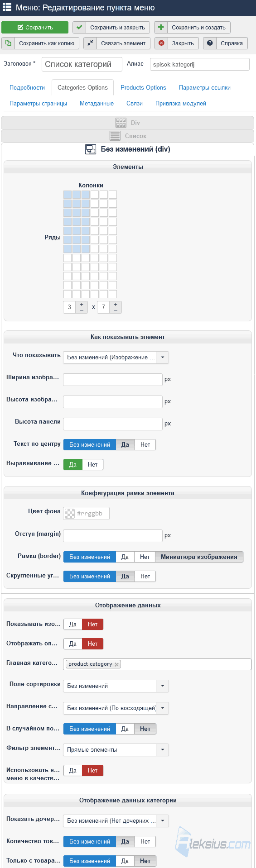Viewport: 256px width, 868px height.
Task: Open the Подробности tab
Action: pyautogui.click(x=27, y=87)
